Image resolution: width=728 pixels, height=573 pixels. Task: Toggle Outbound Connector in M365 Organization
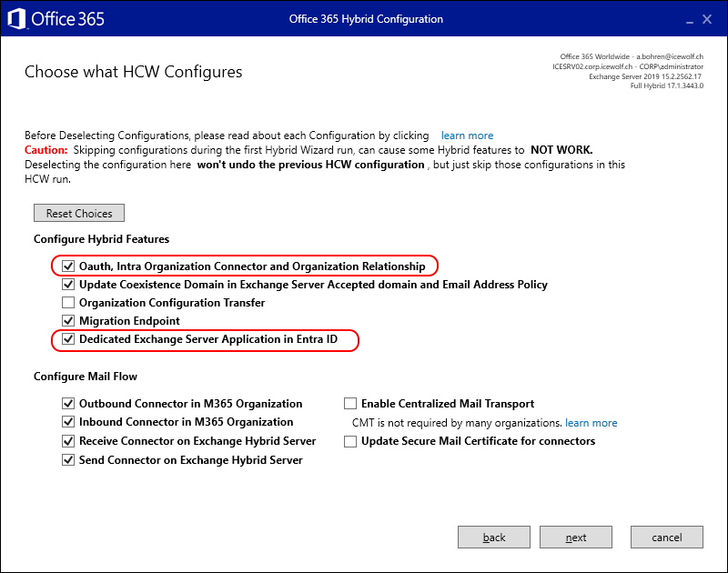(x=68, y=404)
